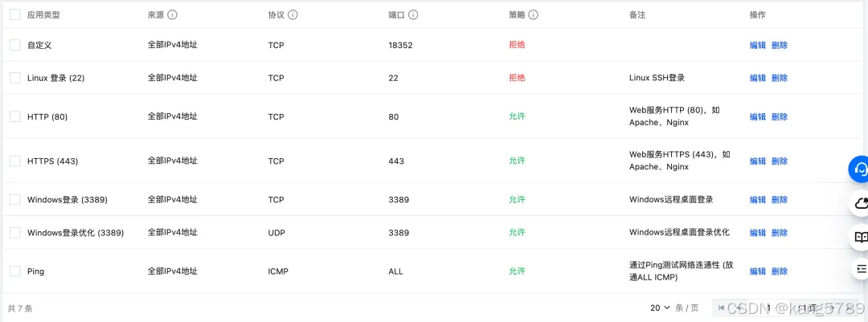This screenshot has width=868, height=322.
Task: Open the cloud assistant floating icon
Action: click(860, 203)
